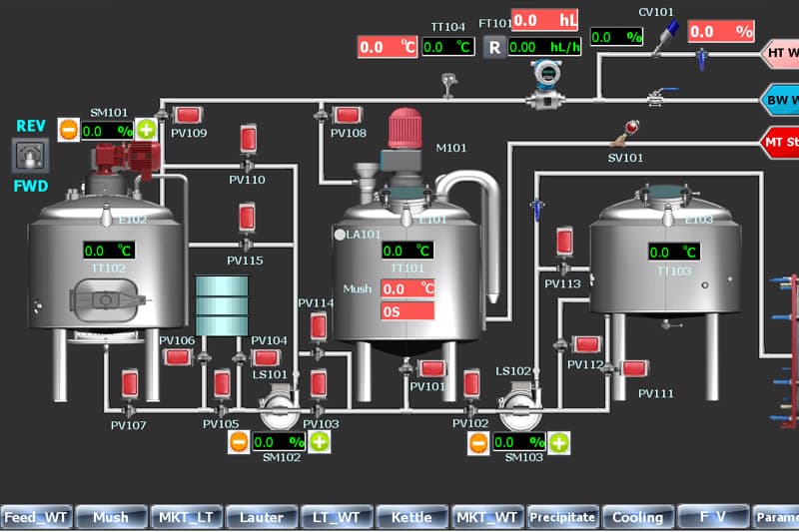Toggle the PV108 valve indicator

pyautogui.click(x=348, y=115)
